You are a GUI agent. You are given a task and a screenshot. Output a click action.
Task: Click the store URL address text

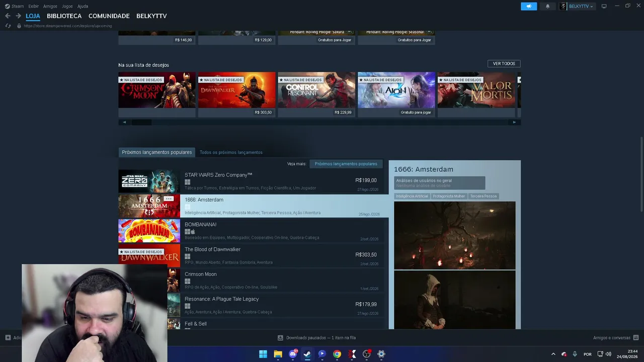[67, 26]
